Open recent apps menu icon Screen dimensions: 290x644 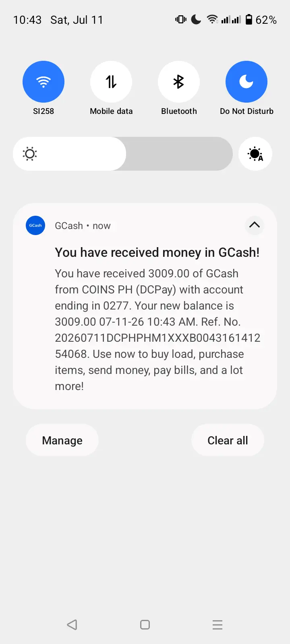point(217,625)
